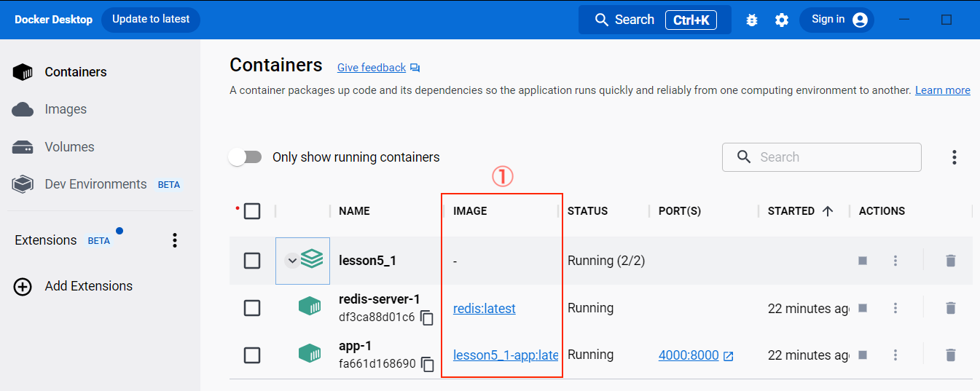Screen dimensions: 980x391
Task: Open the bug troubleshoot icon in header
Action: [752, 20]
